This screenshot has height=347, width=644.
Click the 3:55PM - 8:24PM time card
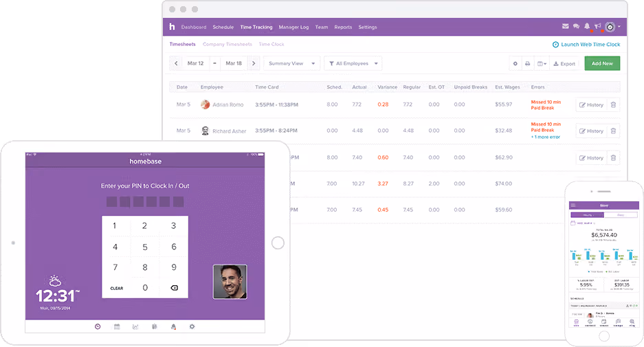276,131
